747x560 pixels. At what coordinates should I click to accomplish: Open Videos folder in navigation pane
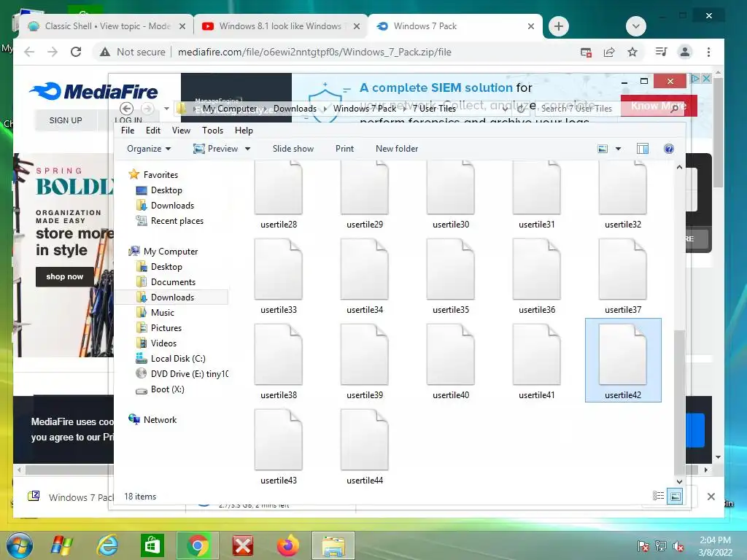pos(163,343)
